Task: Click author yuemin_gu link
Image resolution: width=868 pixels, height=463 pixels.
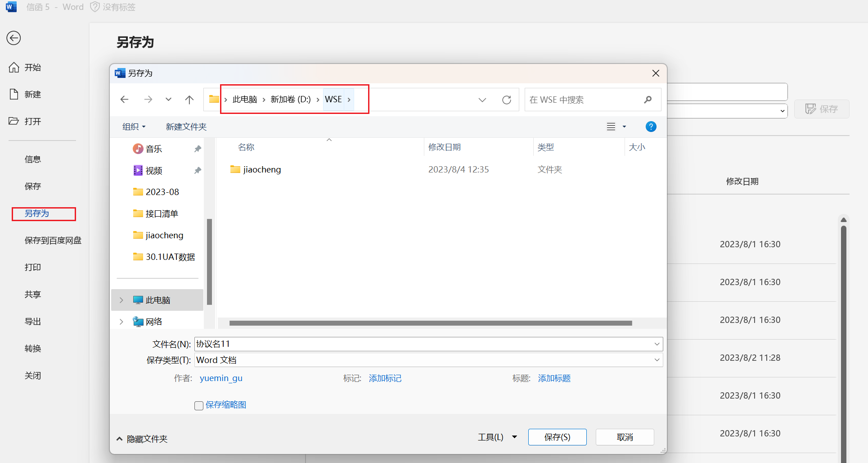Action: (x=221, y=378)
